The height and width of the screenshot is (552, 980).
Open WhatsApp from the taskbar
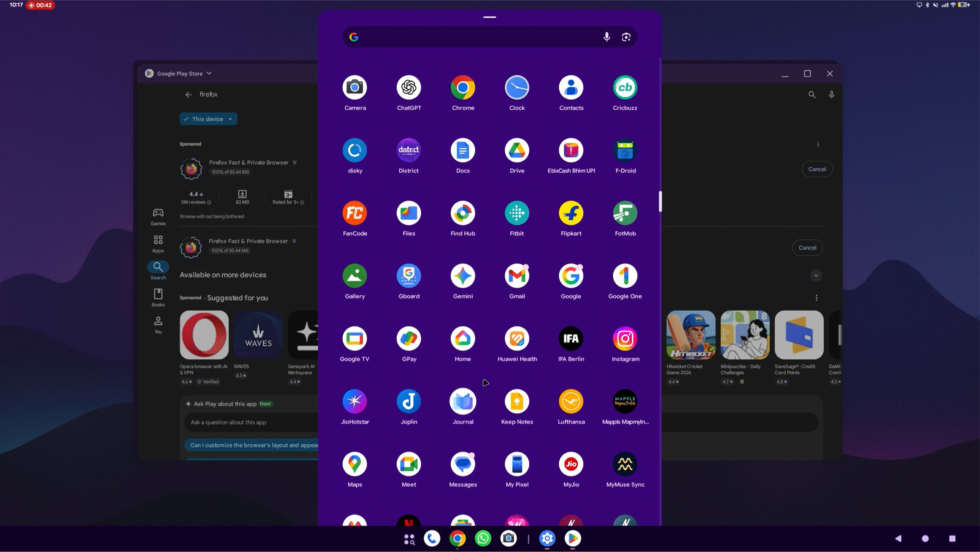pos(483,539)
